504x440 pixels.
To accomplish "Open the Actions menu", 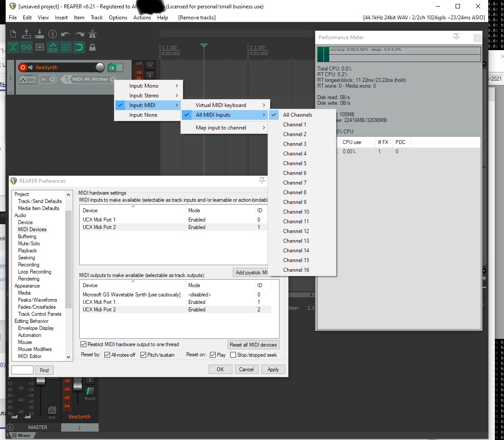I will pyautogui.click(x=142, y=17).
